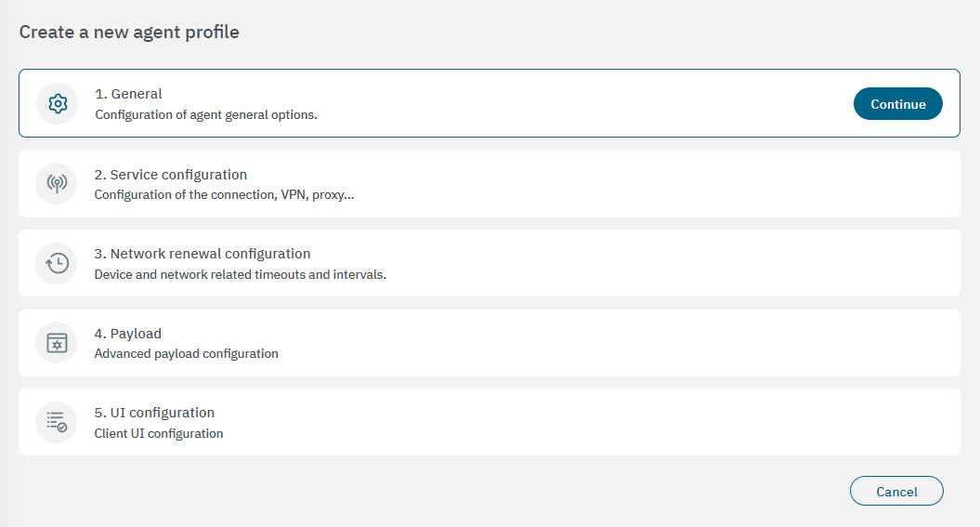The image size is (980, 527).
Task: Click the Service configuration antenna icon
Action: (x=58, y=184)
